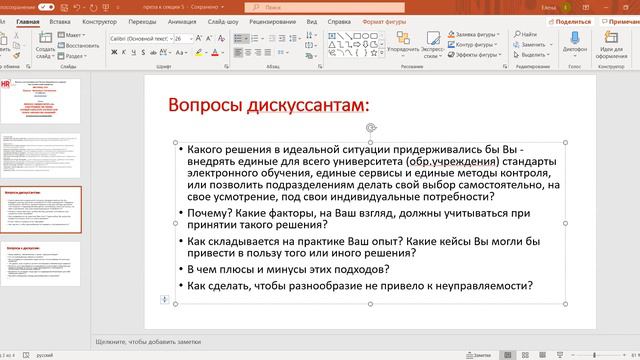
Task: Click the Redo icon in title bar
Action: pos(93,7)
